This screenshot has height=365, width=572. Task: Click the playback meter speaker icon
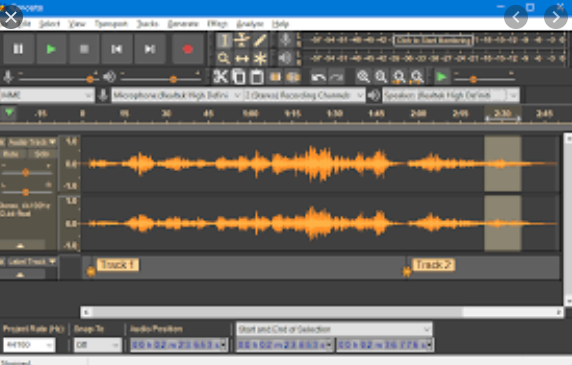tap(286, 58)
